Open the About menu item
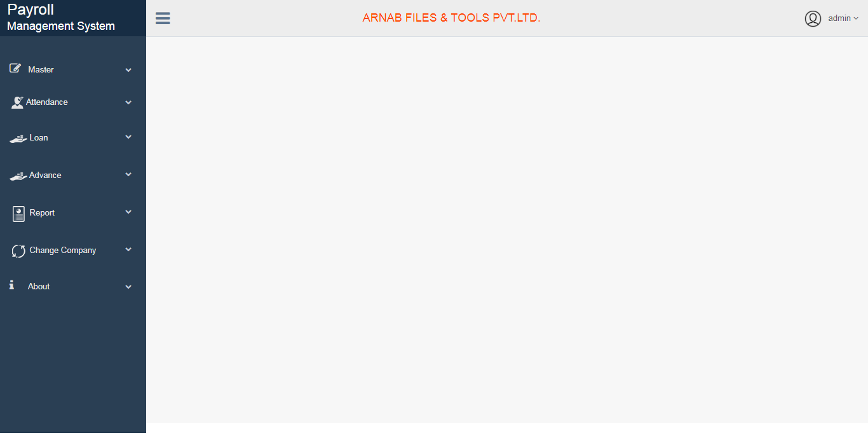Image resolution: width=868 pixels, height=433 pixels. [73, 287]
